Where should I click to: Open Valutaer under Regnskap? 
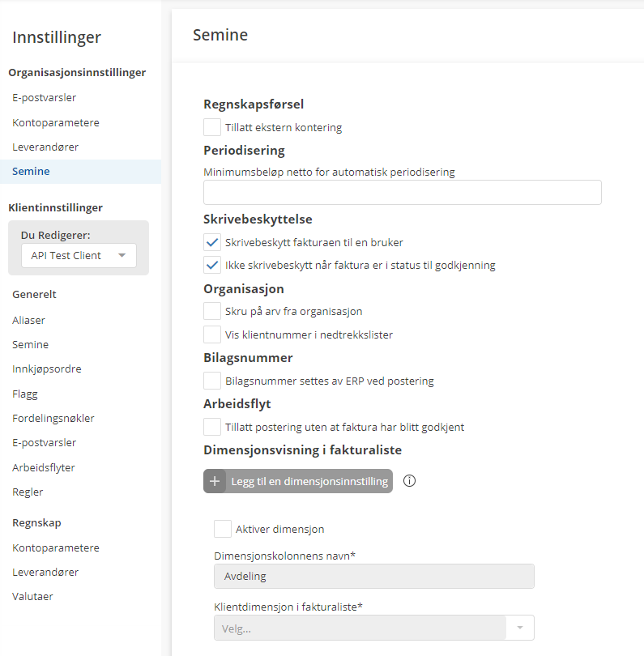pyautogui.click(x=34, y=597)
